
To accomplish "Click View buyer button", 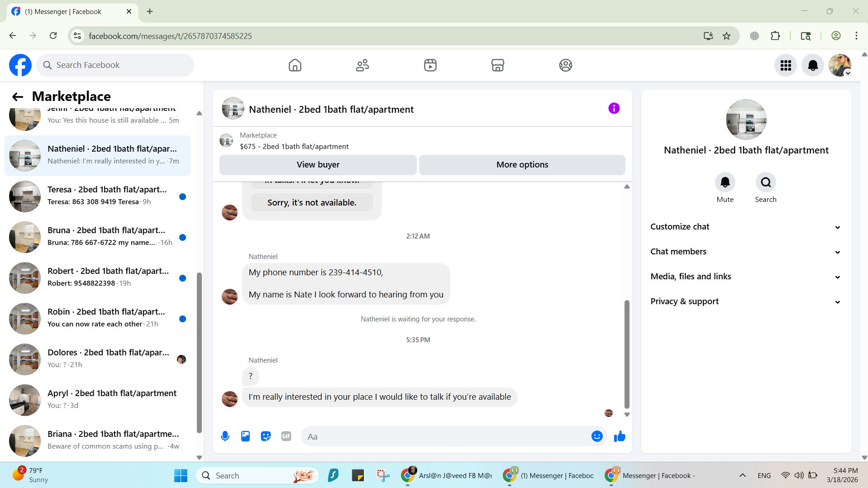I will pos(318,165).
